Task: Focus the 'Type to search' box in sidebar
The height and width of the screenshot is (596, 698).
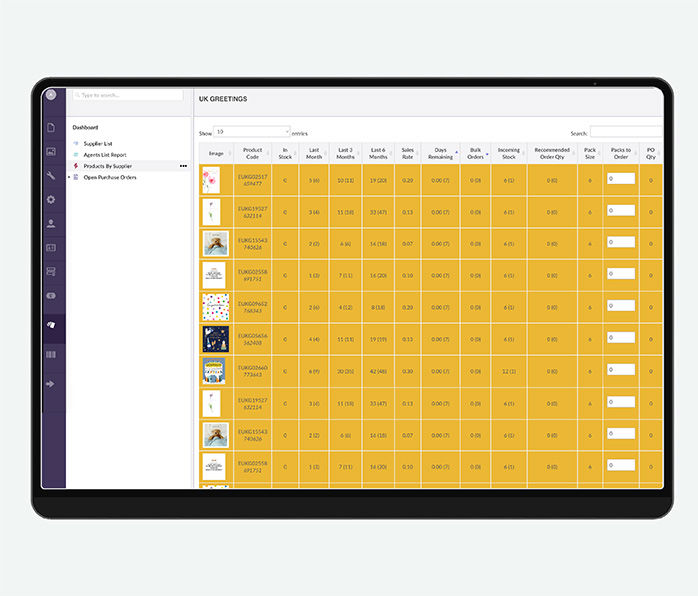Action: (x=127, y=95)
